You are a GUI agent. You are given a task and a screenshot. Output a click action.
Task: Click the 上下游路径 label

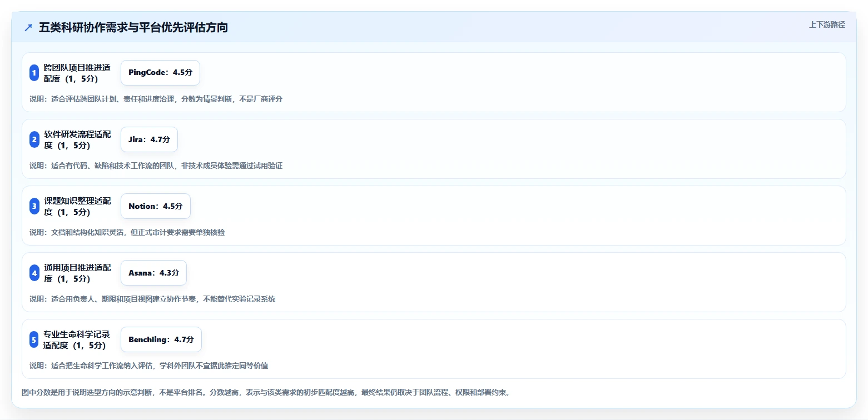[827, 24]
